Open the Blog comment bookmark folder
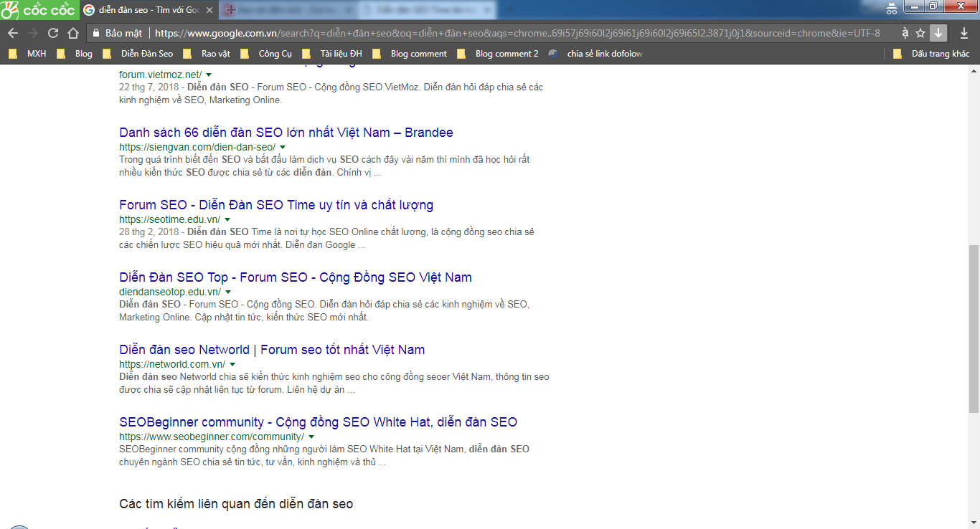Screen dimensions: 980x529 click(410, 54)
